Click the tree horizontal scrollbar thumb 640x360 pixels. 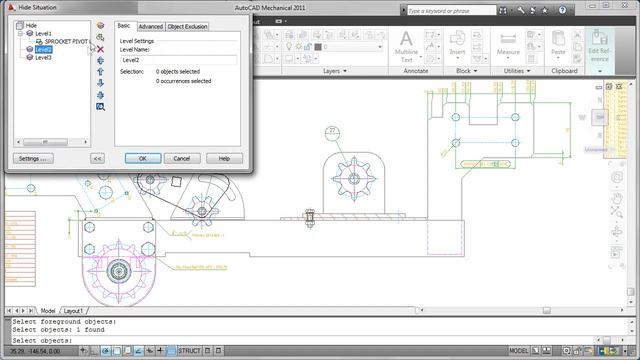(45, 142)
